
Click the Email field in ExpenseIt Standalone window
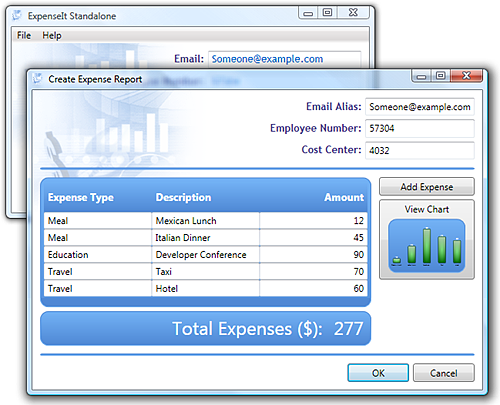[x=285, y=59]
